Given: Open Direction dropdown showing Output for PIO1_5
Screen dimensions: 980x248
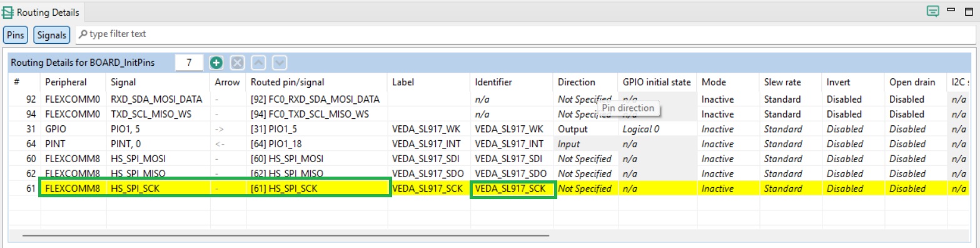Looking at the screenshot, I should click(x=585, y=129).
